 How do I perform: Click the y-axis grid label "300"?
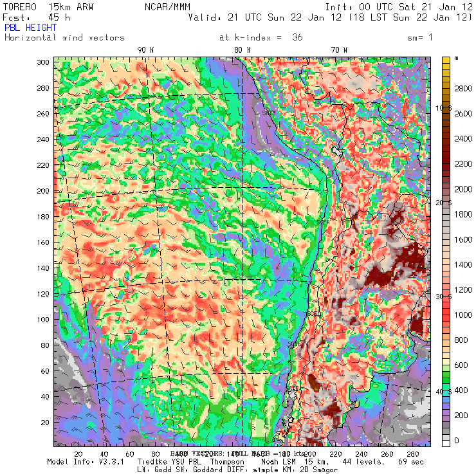[43, 62]
